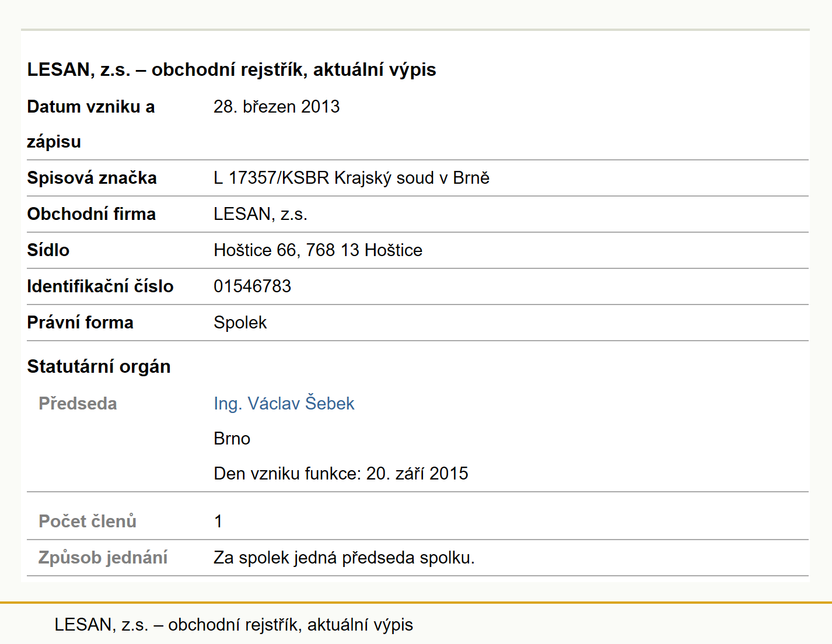Select the Za spolek jedná předseda spolku text
832x644 pixels.
click(344, 558)
